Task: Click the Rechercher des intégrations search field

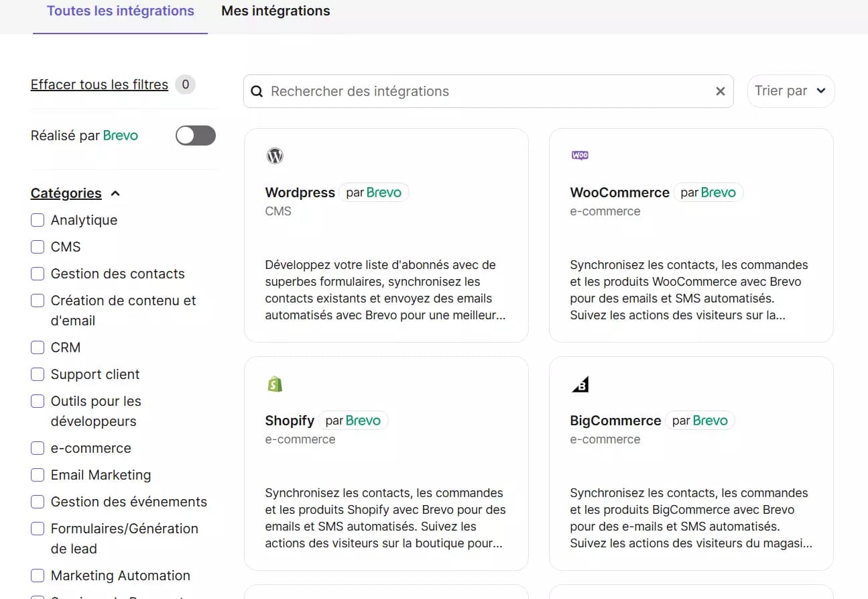Action: (489, 91)
